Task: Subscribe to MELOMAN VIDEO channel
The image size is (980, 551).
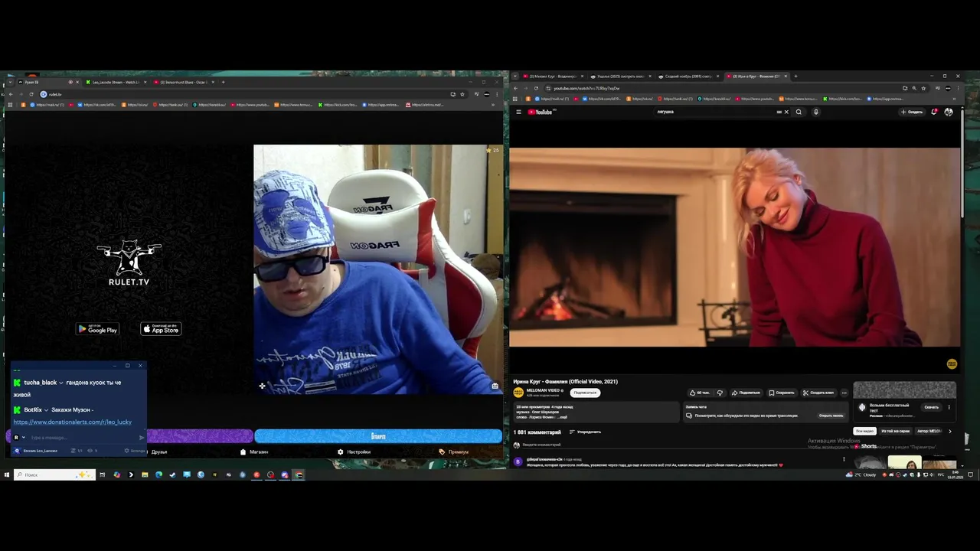Action: pyautogui.click(x=585, y=393)
